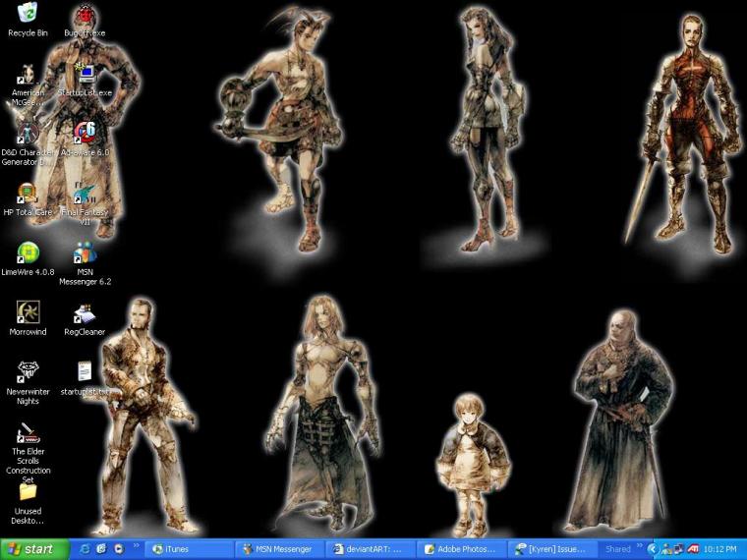Click the taskbar clock showing 10:12 PM
The image size is (747, 560).
(x=719, y=549)
